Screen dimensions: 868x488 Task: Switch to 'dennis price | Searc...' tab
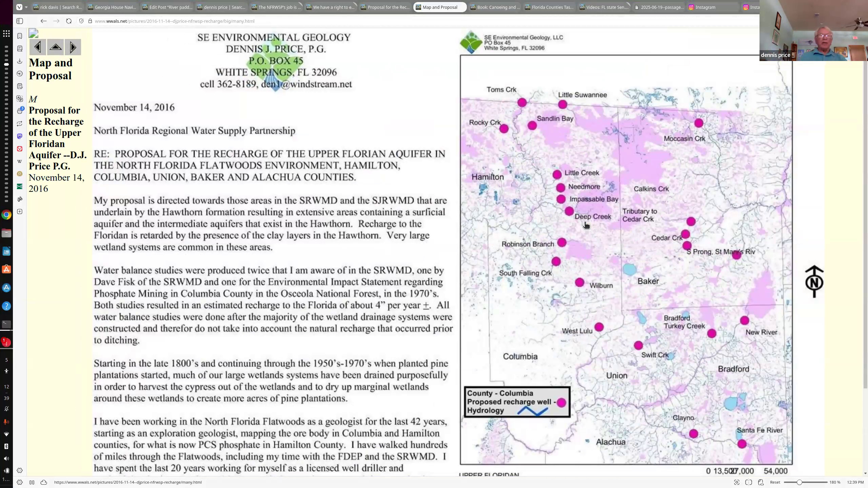(221, 7)
